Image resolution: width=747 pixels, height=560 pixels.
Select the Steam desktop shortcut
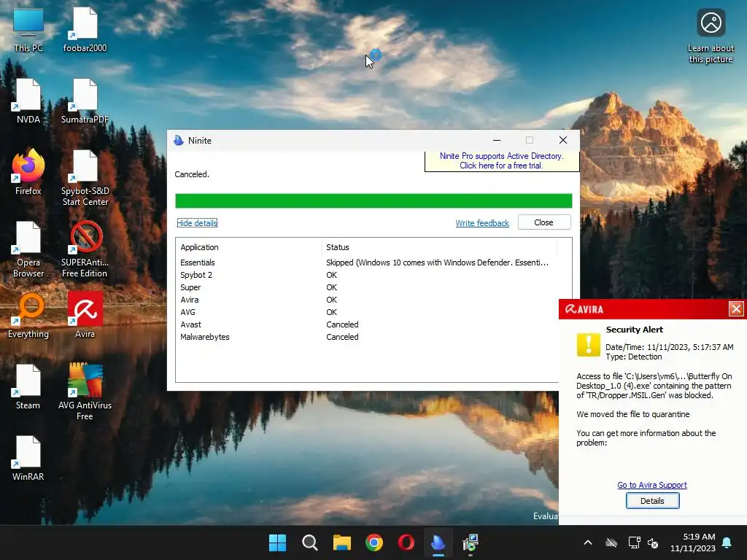[28, 386]
